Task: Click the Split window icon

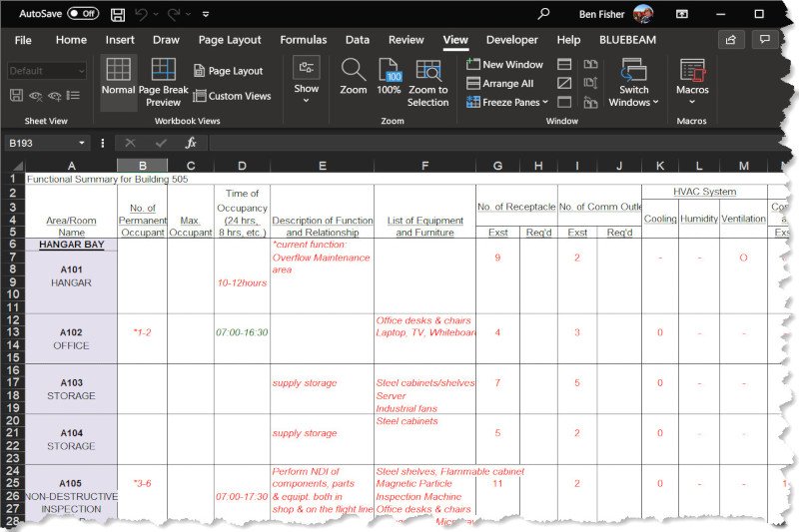Action: (564, 65)
